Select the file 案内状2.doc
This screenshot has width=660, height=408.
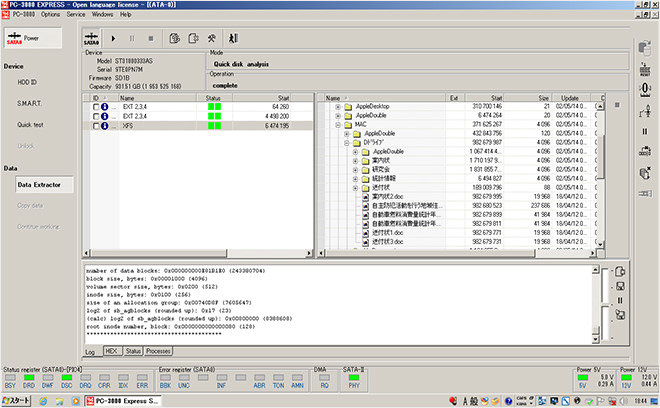point(388,197)
